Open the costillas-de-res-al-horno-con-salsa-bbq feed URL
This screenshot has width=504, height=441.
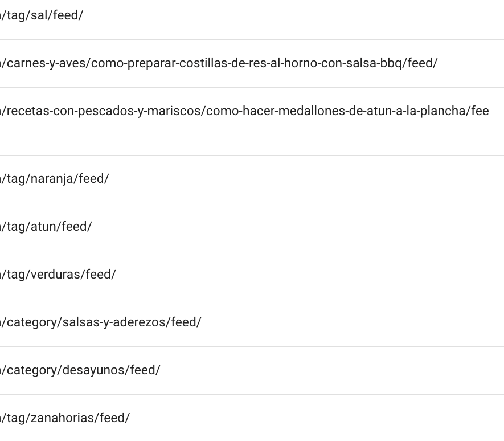[219, 63]
